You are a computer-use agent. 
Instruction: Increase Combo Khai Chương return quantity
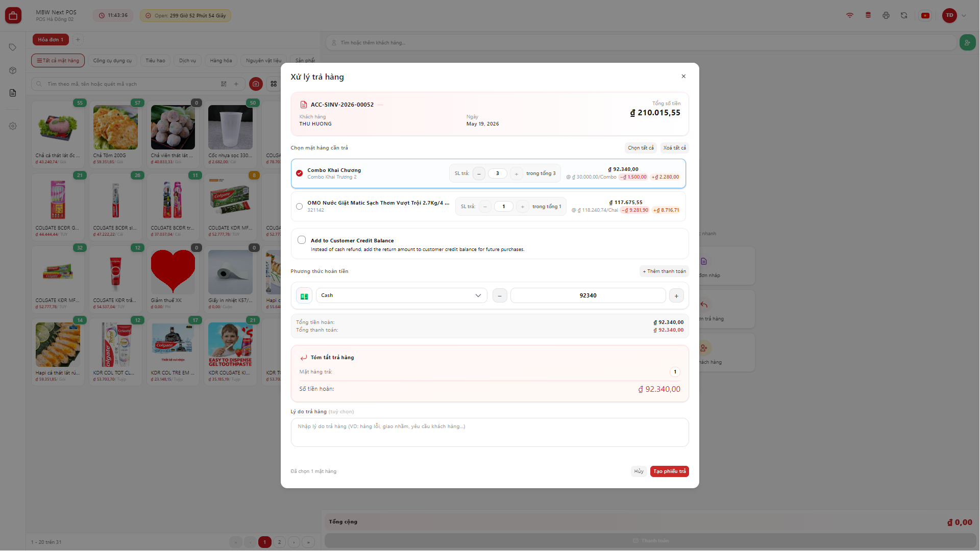tap(516, 174)
